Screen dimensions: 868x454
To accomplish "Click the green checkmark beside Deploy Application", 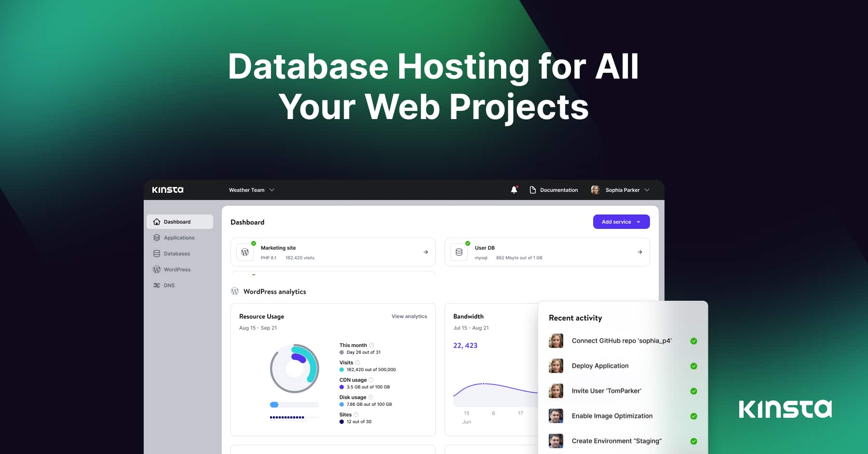I will [x=693, y=366].
